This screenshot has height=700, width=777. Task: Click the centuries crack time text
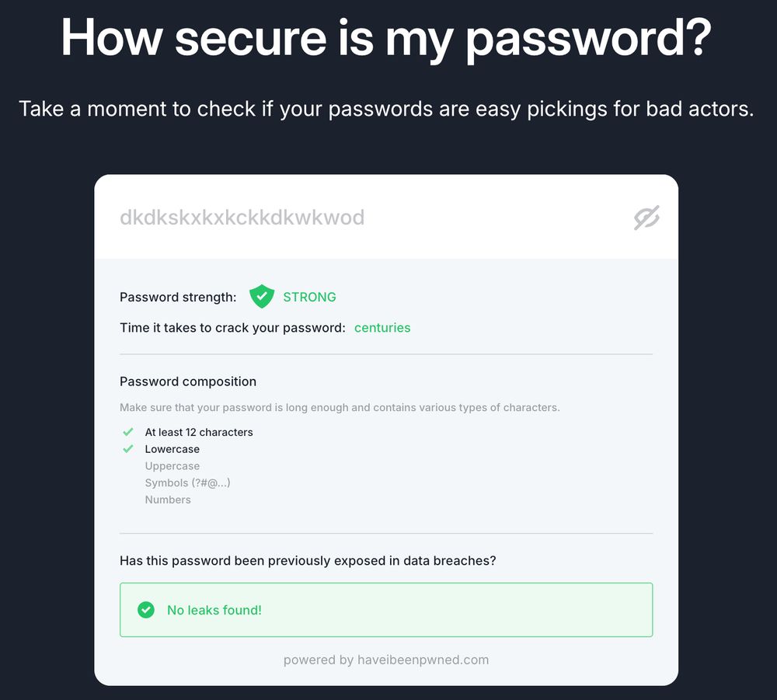tap(382, 327)
